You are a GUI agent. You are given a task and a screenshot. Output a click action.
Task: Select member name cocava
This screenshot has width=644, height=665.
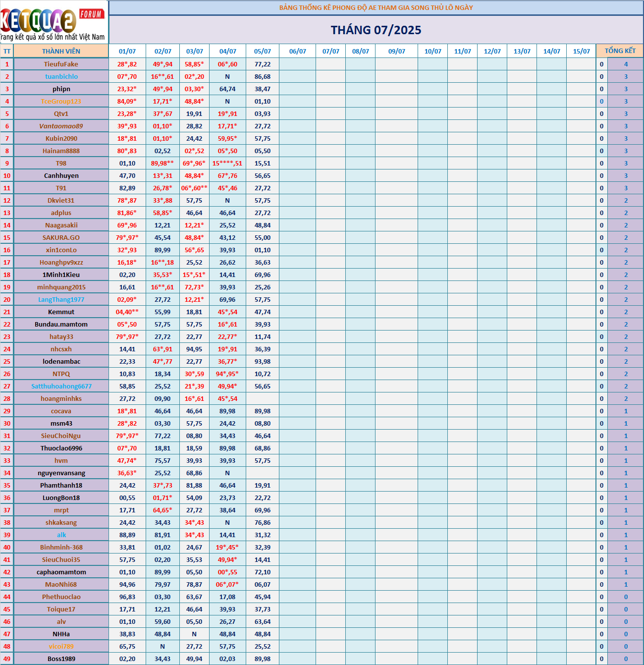61,411
